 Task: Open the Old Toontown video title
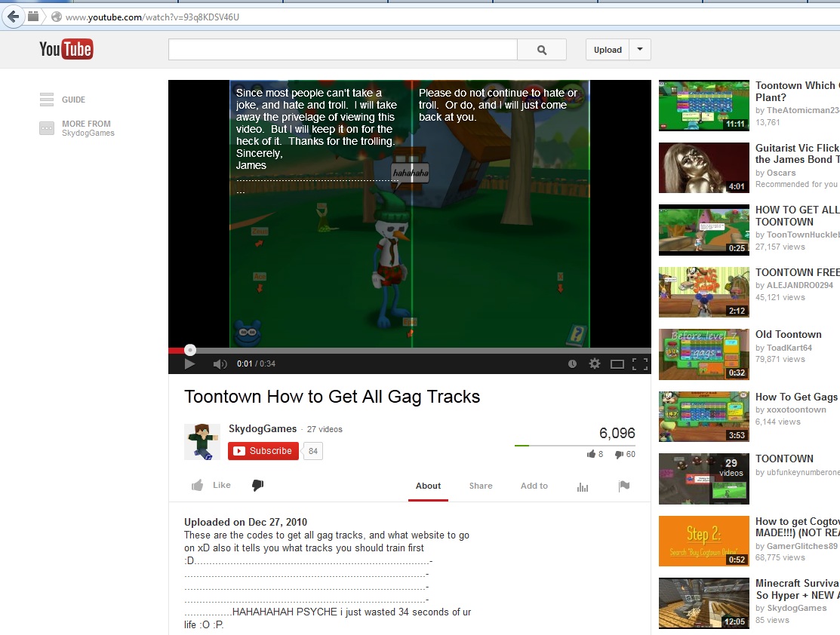tap(788, 335)
